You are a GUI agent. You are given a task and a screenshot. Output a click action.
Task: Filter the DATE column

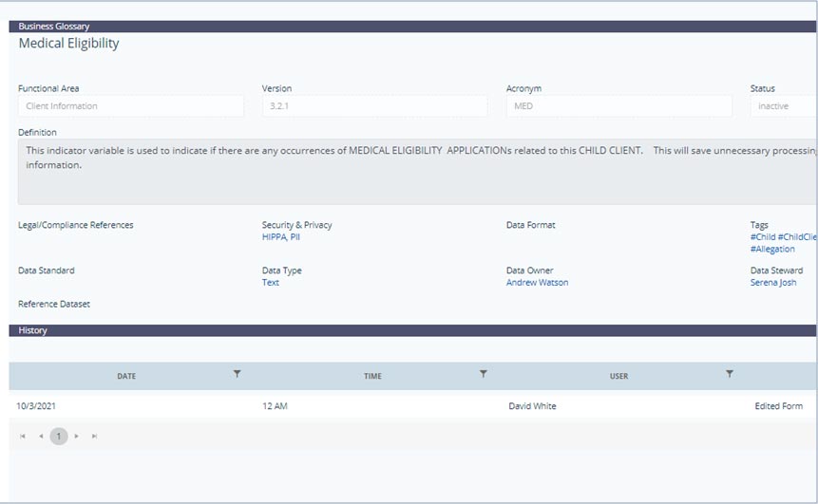coord(237,374)
